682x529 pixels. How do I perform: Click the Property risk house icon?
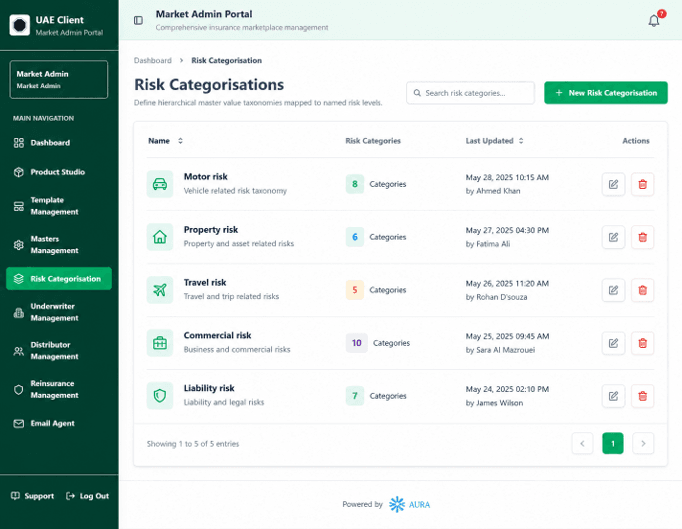(160, 237)
